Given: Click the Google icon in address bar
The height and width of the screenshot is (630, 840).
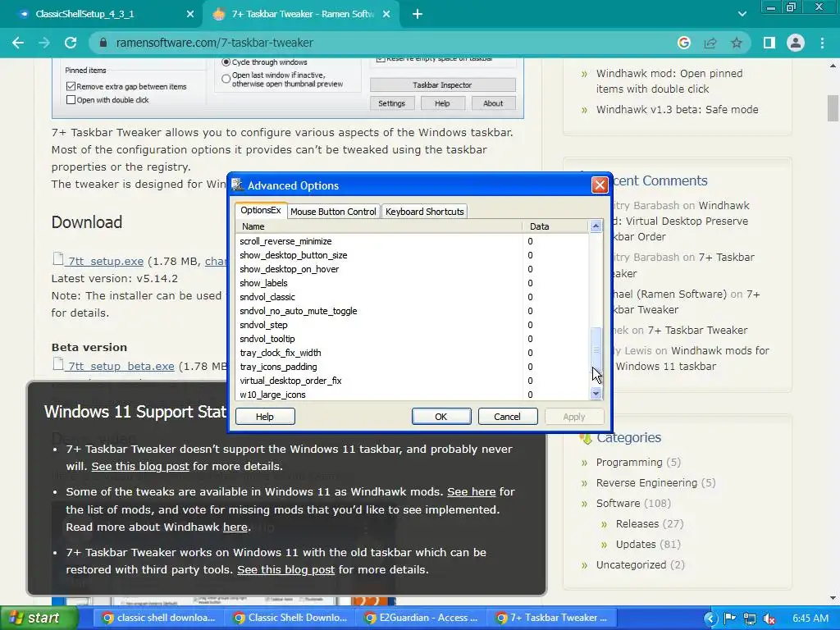Looking at the screenshot, I should pos(683,43).
